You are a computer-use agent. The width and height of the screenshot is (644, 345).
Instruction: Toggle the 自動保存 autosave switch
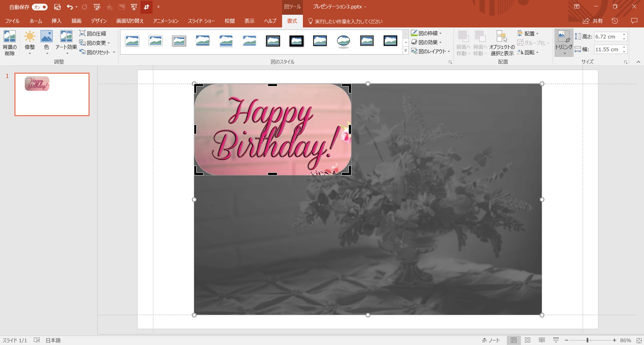[x=40, y=7]
